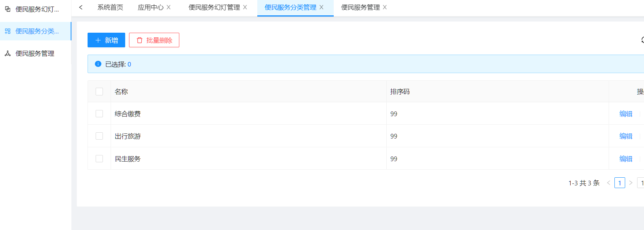Click the 便民服务幻灯 sidebar icon
The height and width of the screenshot is (230, 644).
tap(8, 9)
